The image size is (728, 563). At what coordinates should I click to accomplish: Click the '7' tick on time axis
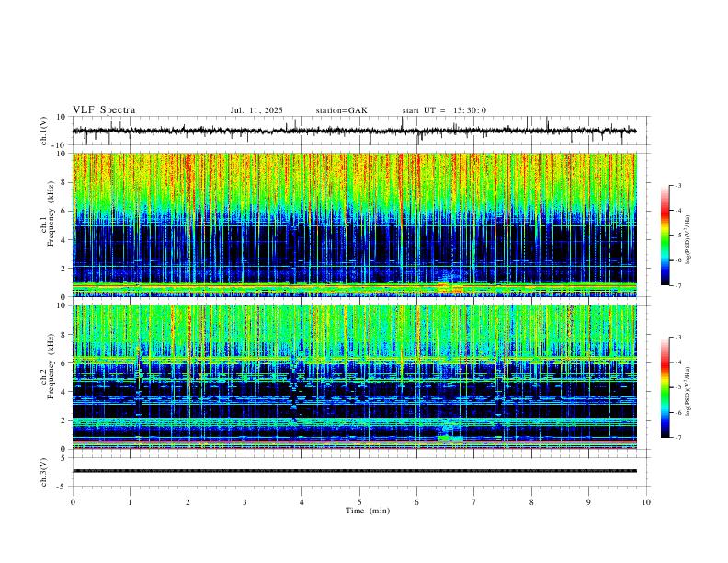pyautogui.click(x=474, y=502)
